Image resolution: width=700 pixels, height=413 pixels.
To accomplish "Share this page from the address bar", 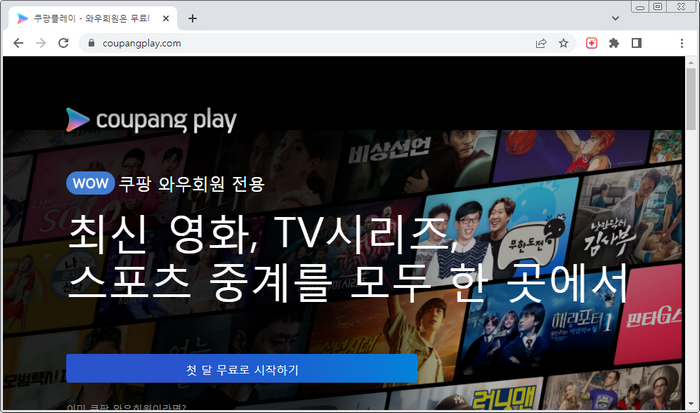I will click(x=541, y=43).
